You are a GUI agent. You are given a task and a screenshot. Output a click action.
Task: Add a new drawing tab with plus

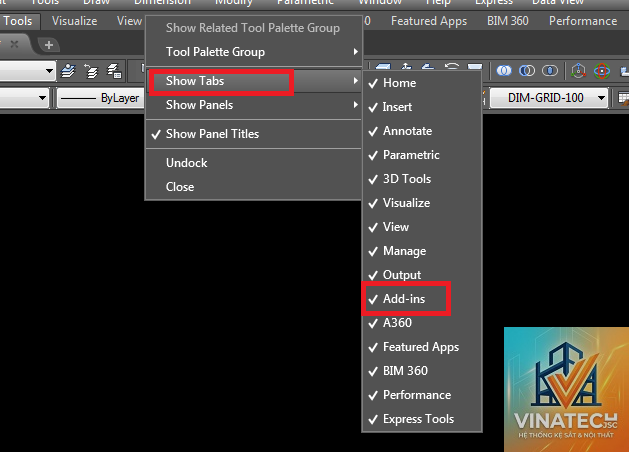coord(49,45)
